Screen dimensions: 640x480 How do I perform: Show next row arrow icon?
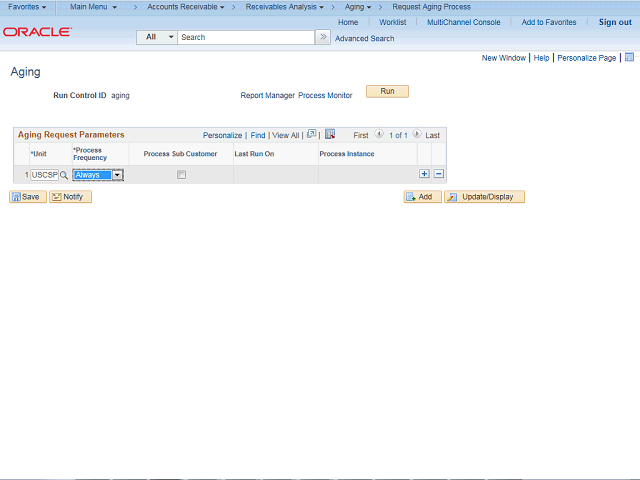coord(417,134)
